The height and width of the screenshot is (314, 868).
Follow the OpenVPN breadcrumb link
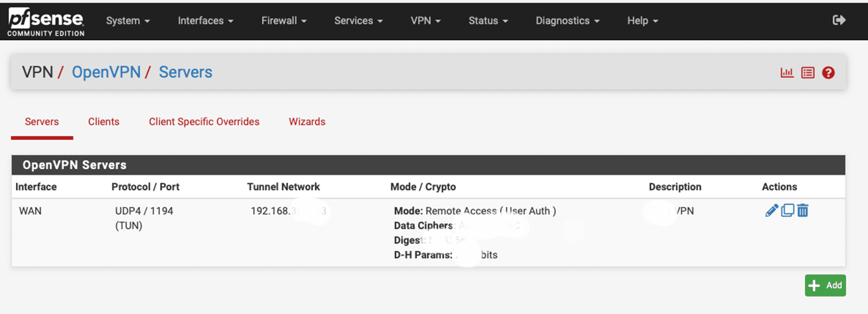[x=106, y=72]
